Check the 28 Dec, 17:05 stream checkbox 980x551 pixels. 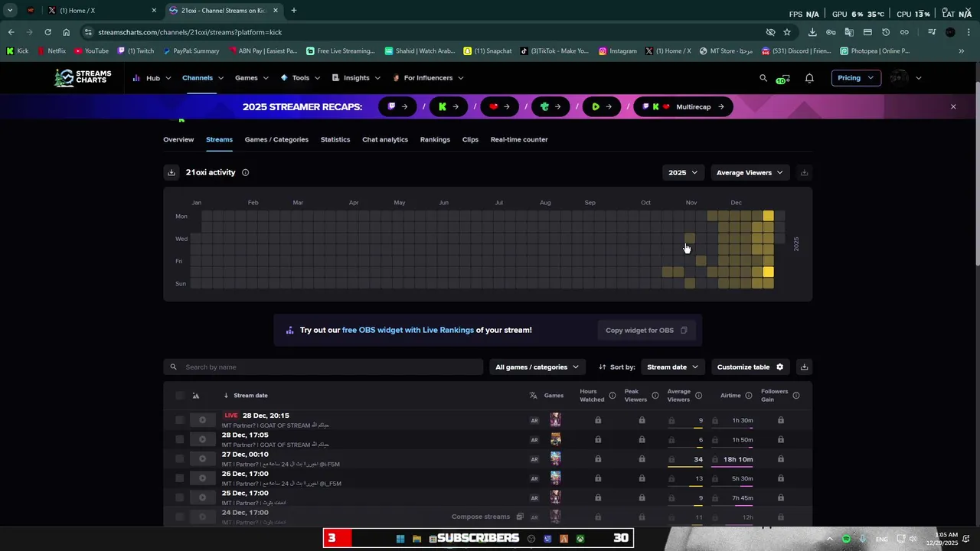(180, 439)
